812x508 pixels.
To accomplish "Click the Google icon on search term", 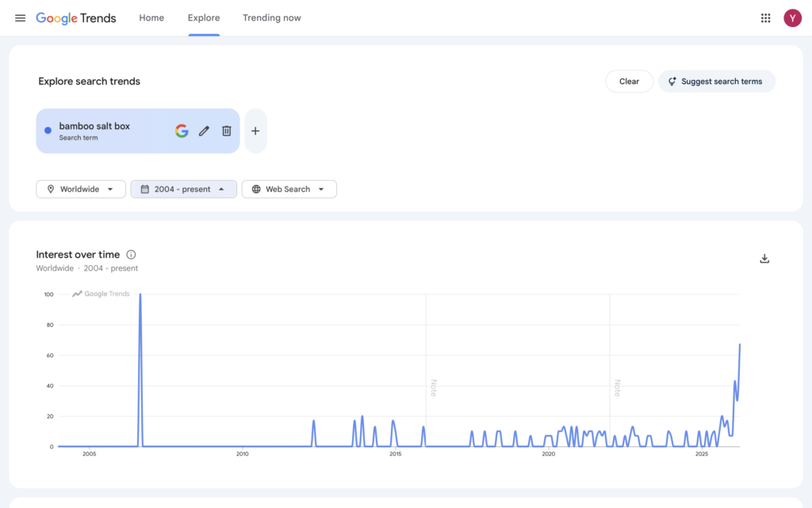I will pyautogui.click(x=182, y=131).
